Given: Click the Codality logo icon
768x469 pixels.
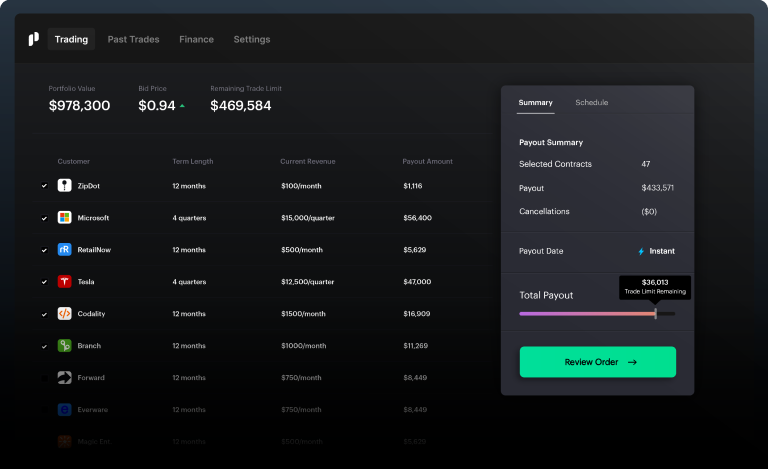Looking at the screenshot, I should (64, 314).
